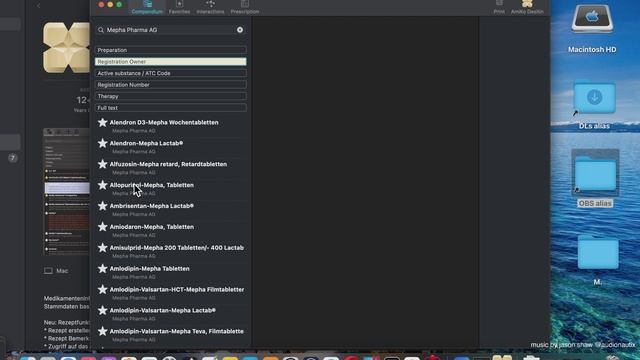Toggle favorite star for Amisulprid-Mepha 200
Viewport: 640px width, 360px height.
(102, 247)
